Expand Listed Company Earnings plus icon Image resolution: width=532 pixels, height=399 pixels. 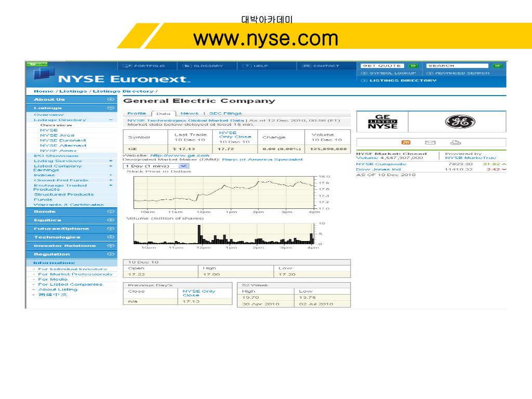tap(111, 166)
